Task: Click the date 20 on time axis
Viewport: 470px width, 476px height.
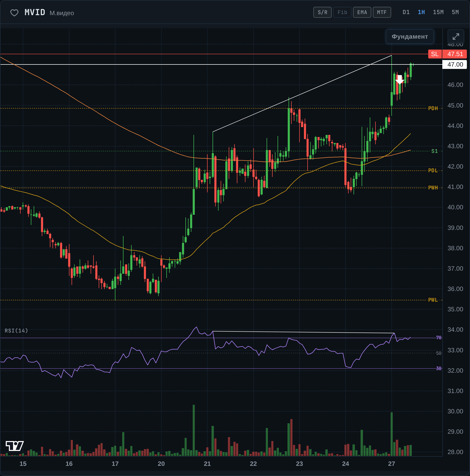Action: coord(161,464)
